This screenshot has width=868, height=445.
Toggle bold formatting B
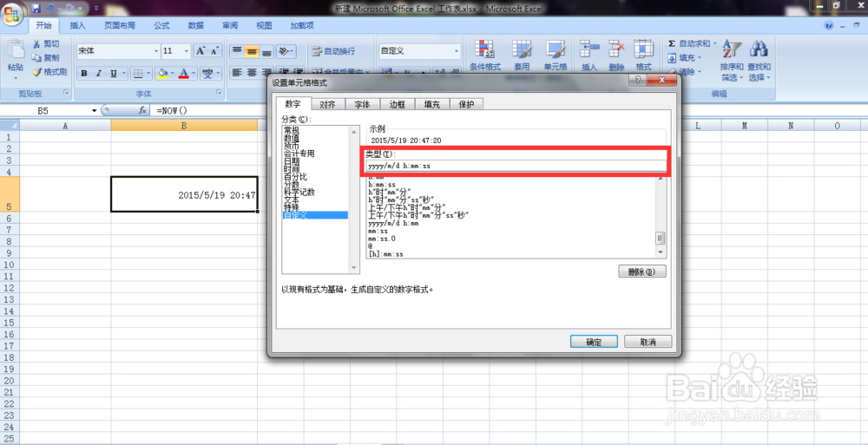pyautogui.click(x=84, y=73)
